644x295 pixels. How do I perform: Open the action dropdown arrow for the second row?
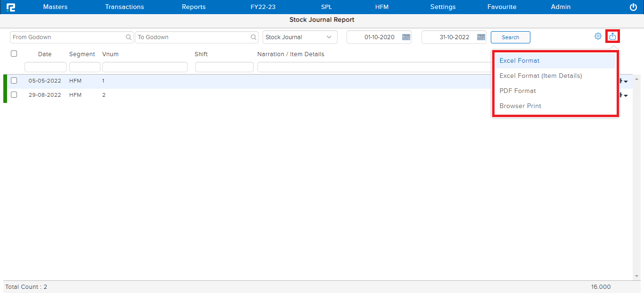[x=625, y=96]
